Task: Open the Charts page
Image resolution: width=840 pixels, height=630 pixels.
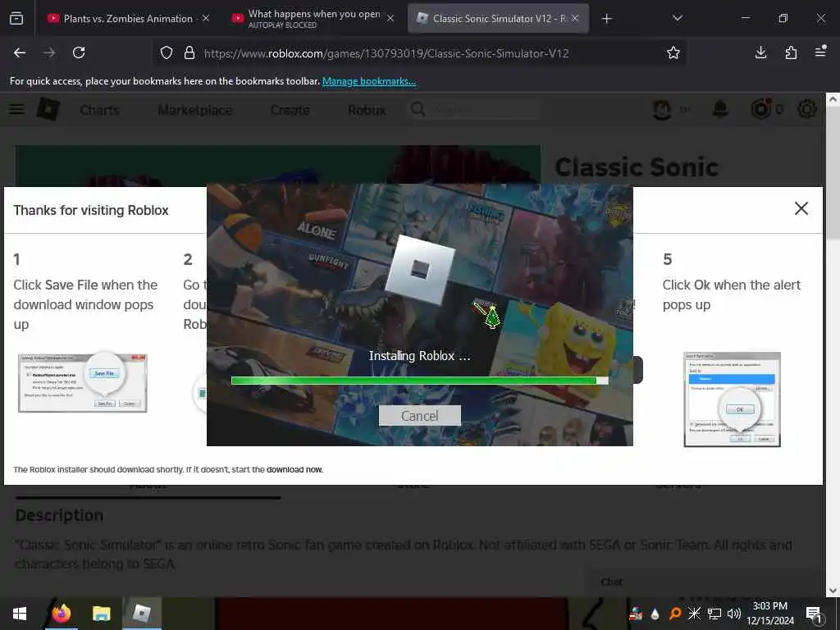Action: point(99,110)
